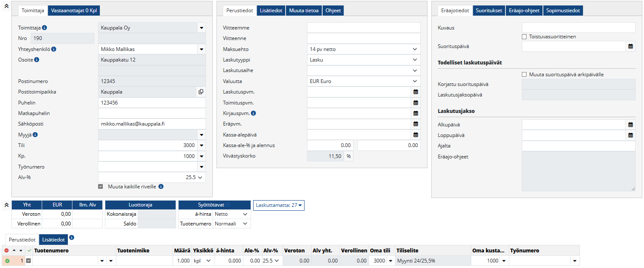Open the Maksuehto dropdown
The width and height of the screenshot is (644, 268).
363,49
